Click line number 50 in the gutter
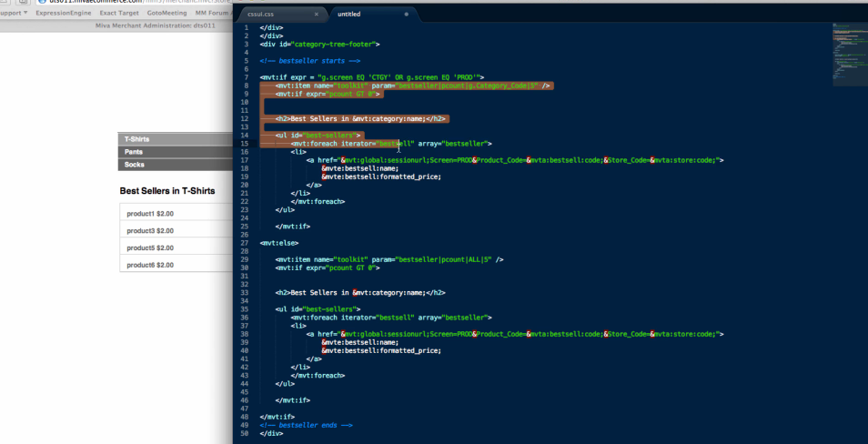Viewport: 868px width, 444px height. tap(246, 433)
